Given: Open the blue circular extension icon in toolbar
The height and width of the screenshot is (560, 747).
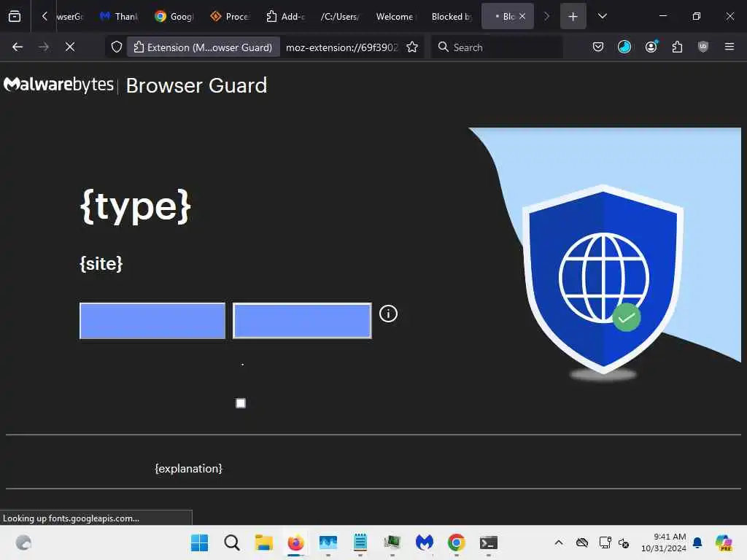Looking at the screenshot, I should [624, 47].
